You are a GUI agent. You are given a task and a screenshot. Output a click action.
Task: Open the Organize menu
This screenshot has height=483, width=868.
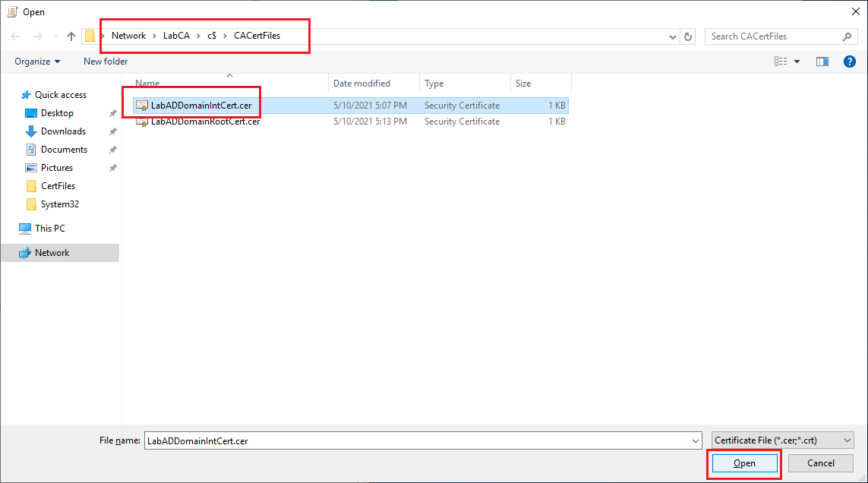(36, 62)
